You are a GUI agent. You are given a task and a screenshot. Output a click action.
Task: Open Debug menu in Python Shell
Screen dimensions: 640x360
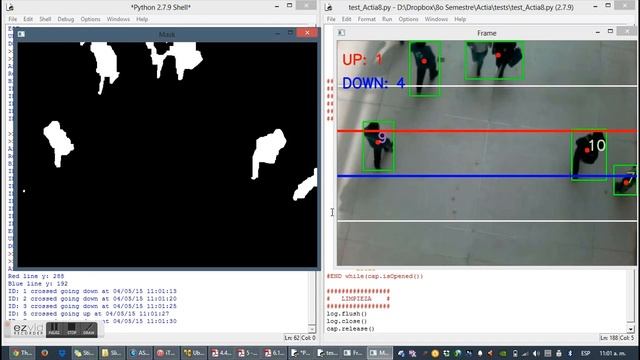click(x=65, y=19)
